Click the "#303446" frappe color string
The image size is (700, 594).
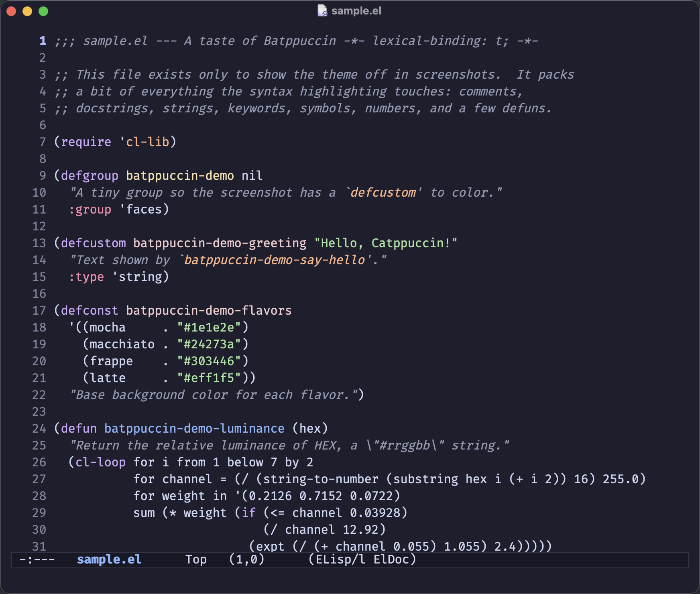[209, 361]
